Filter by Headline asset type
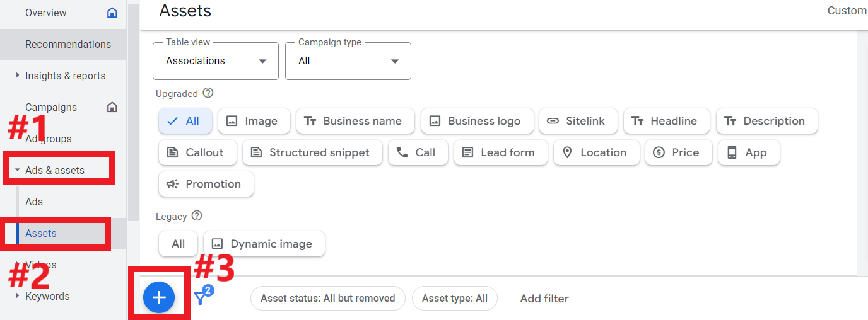The image size is (868, 320). [666, 121]
